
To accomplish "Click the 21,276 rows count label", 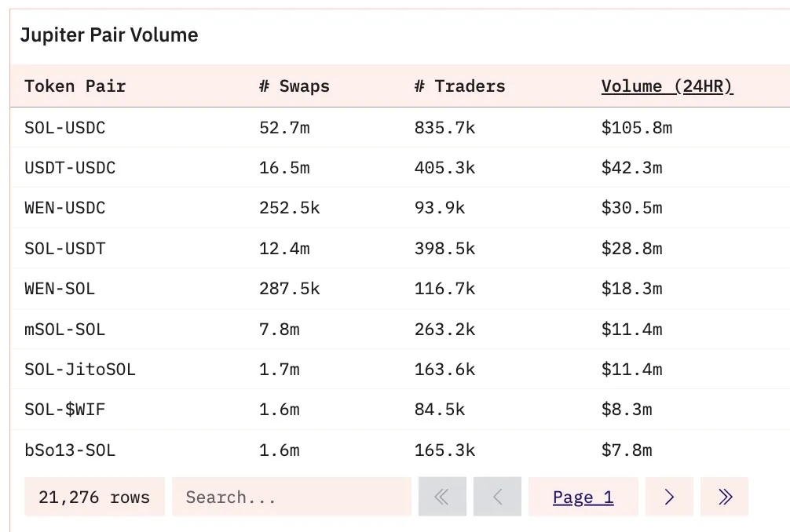I will pyautogui.click(x=94, y=497).
